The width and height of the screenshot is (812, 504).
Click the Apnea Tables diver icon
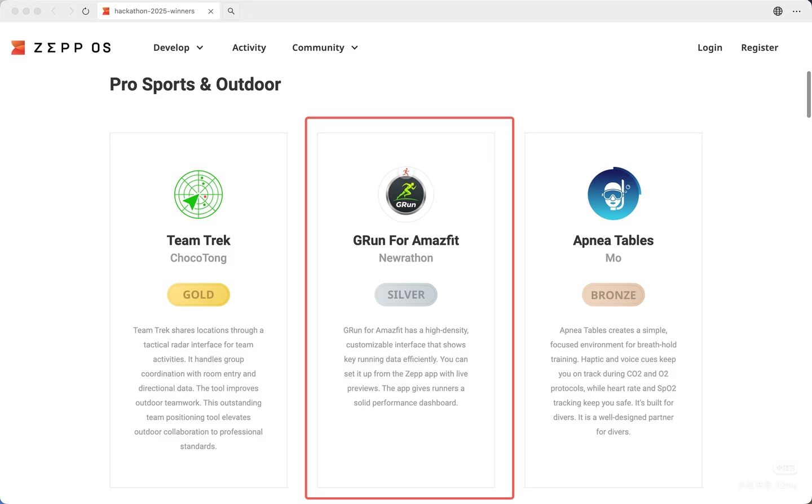click(x=614, y=194)
